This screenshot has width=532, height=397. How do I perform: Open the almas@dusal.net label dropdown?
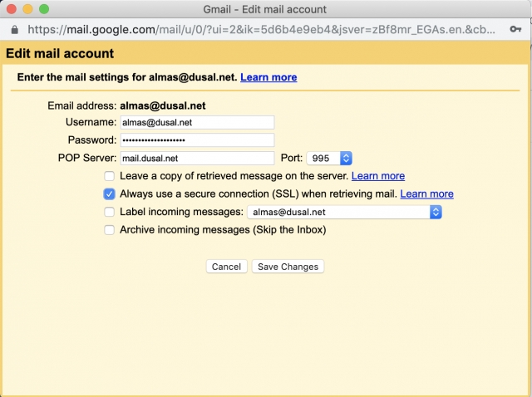tap(344, 213)
